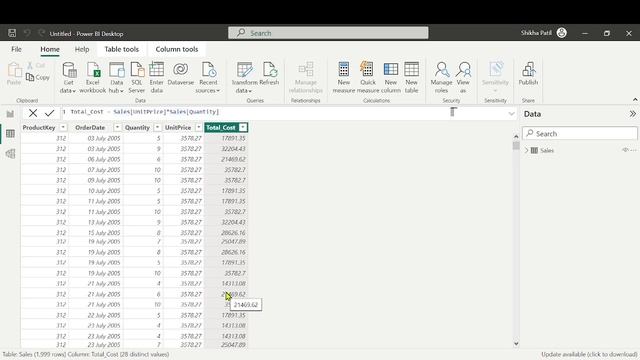
Task: Switch to Table tools tab
Action: pos(121,49)
